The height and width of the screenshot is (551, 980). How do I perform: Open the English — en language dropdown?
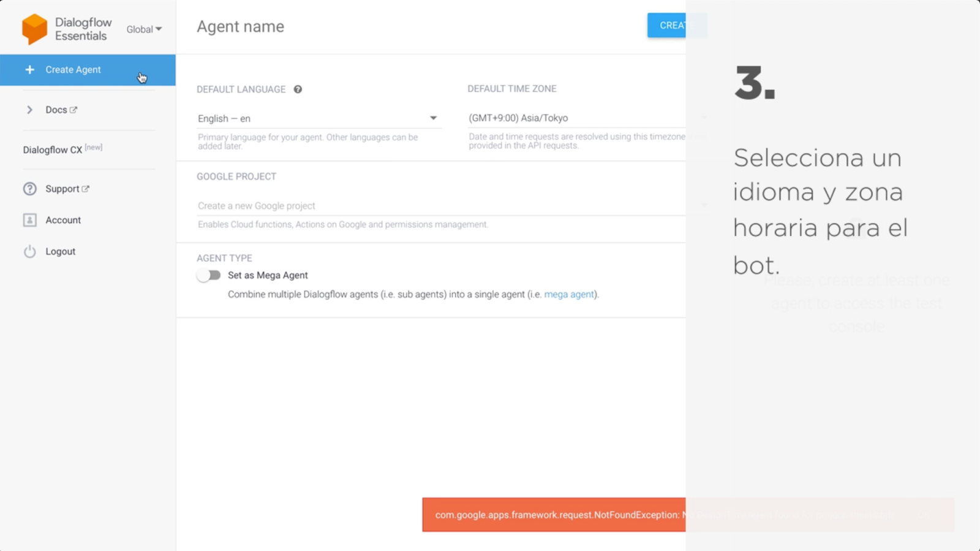click(318, 118)
